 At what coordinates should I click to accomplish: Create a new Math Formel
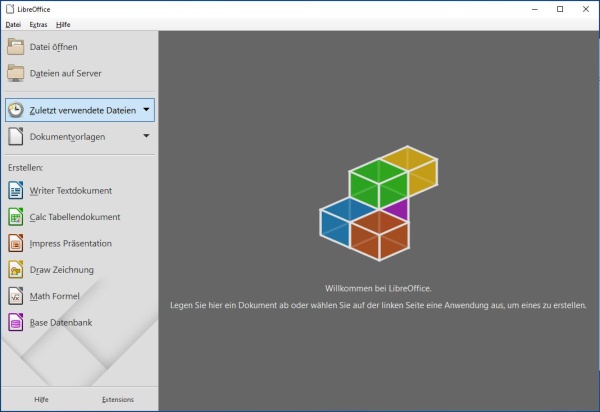(55, 296)
